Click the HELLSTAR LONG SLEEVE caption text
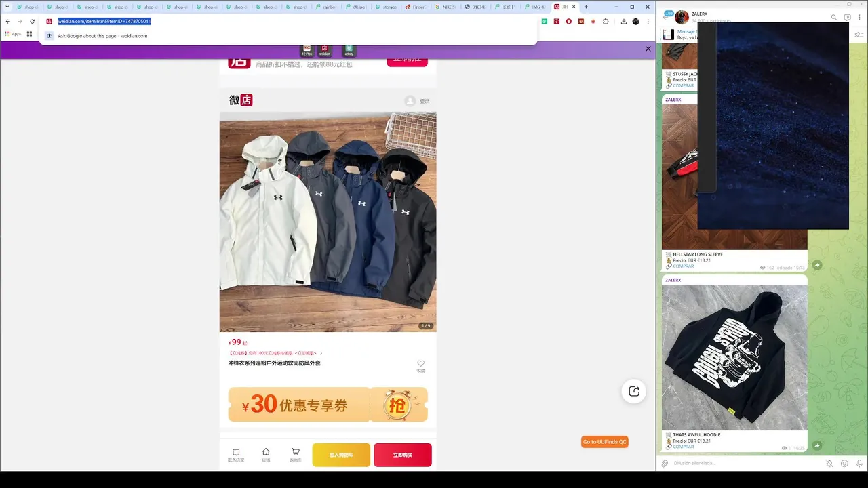Screen dimensions: 868x488 (698, 255)
